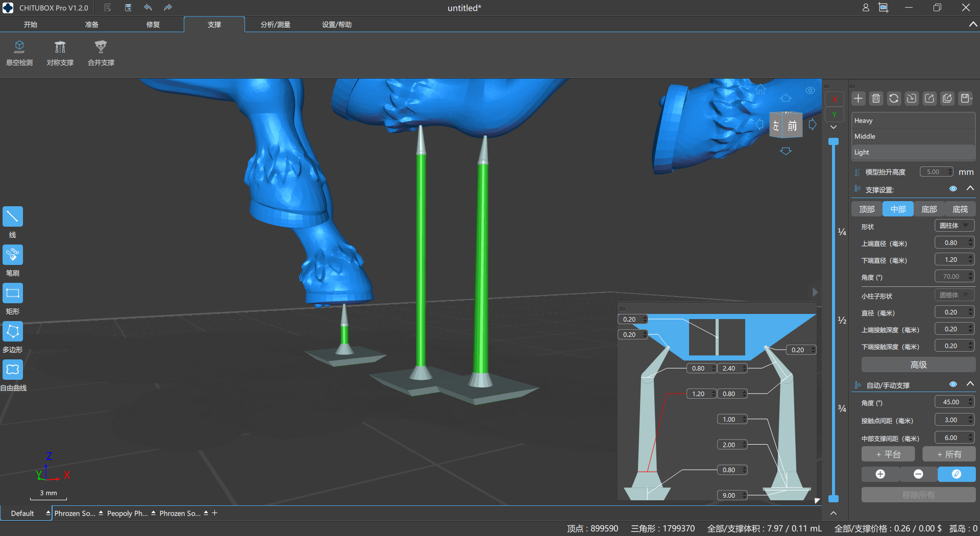Click the + 所有 add all supports button
980x536 pixels.
949,454
